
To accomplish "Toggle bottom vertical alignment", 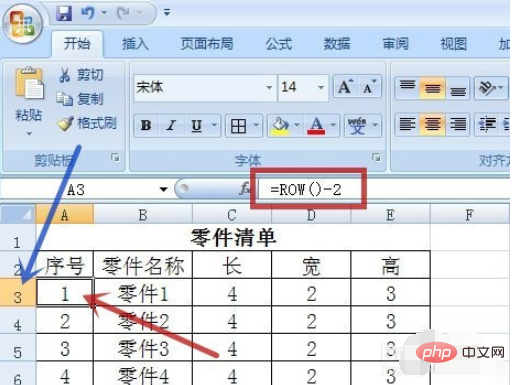I will point(458,88).
